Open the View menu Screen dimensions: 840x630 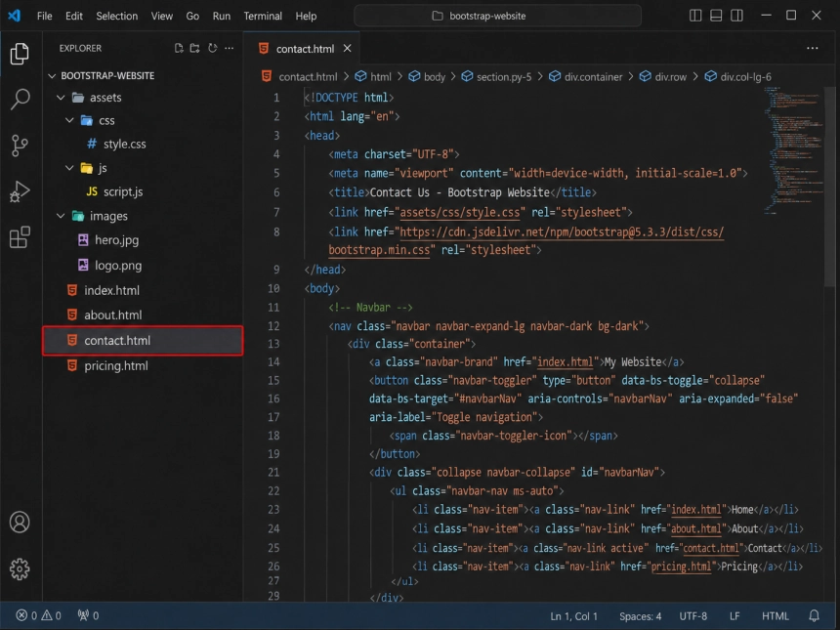(162, 16)
